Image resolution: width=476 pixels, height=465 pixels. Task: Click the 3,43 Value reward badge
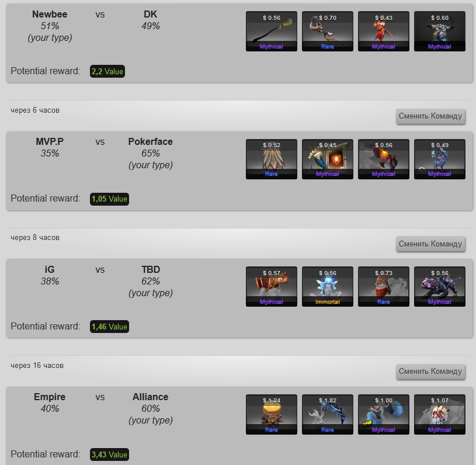click(109, 454)
